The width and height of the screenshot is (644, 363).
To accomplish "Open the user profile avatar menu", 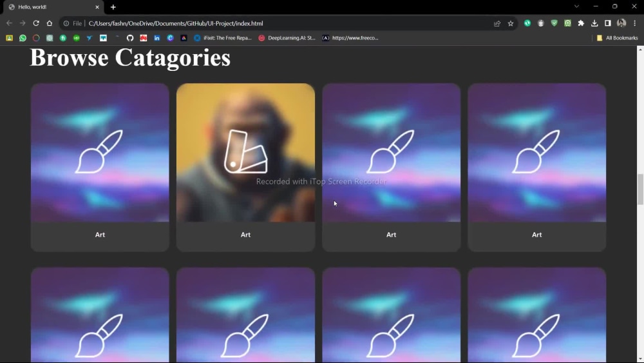I will point(621,23).
